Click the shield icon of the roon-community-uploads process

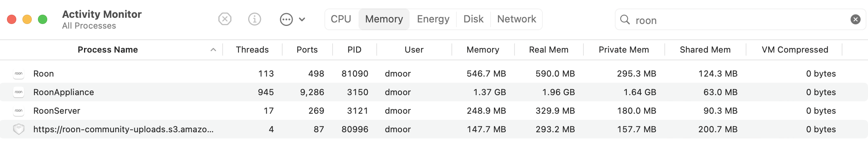(19, 129)
